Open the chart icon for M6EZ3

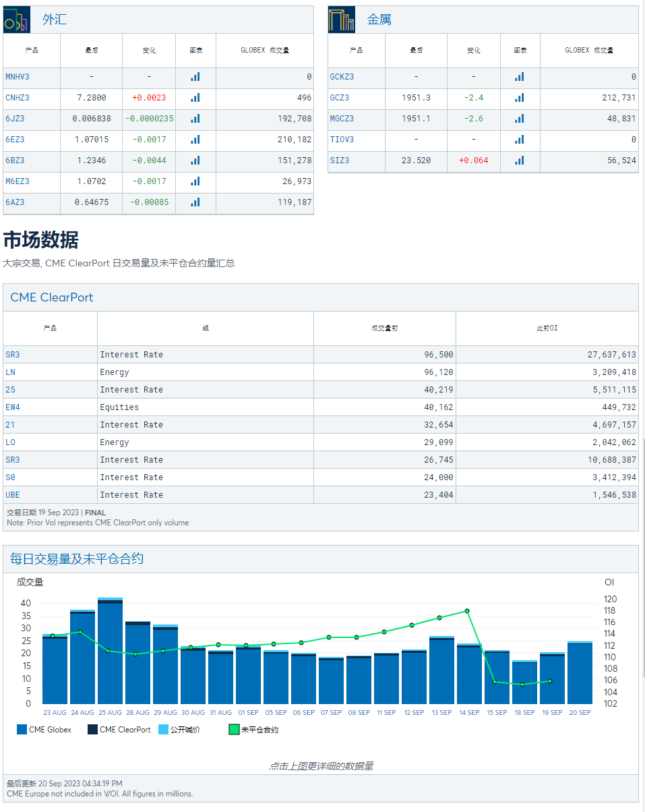tap(195, 181)
